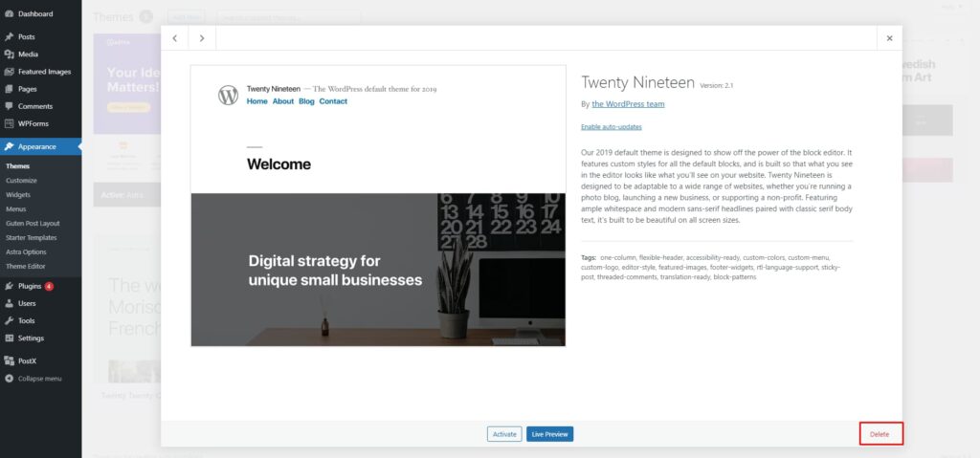Screen dimensions: 980x458
Task: Click the Comments label in sidebar
Action: click(x=35, y=106)
